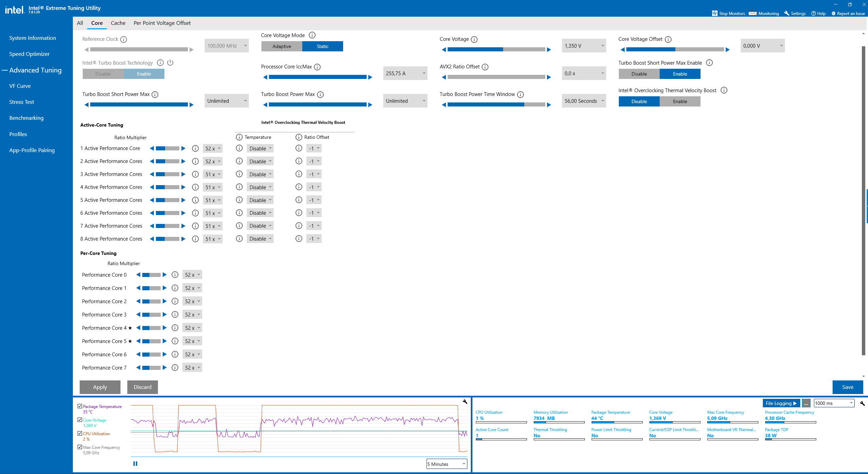Select Static core voltage mode

323,46
